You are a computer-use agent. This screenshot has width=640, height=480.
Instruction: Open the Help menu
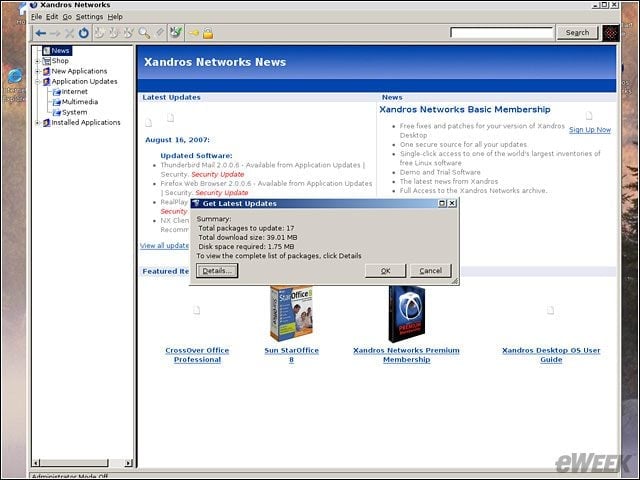click(x=115, y=17)
